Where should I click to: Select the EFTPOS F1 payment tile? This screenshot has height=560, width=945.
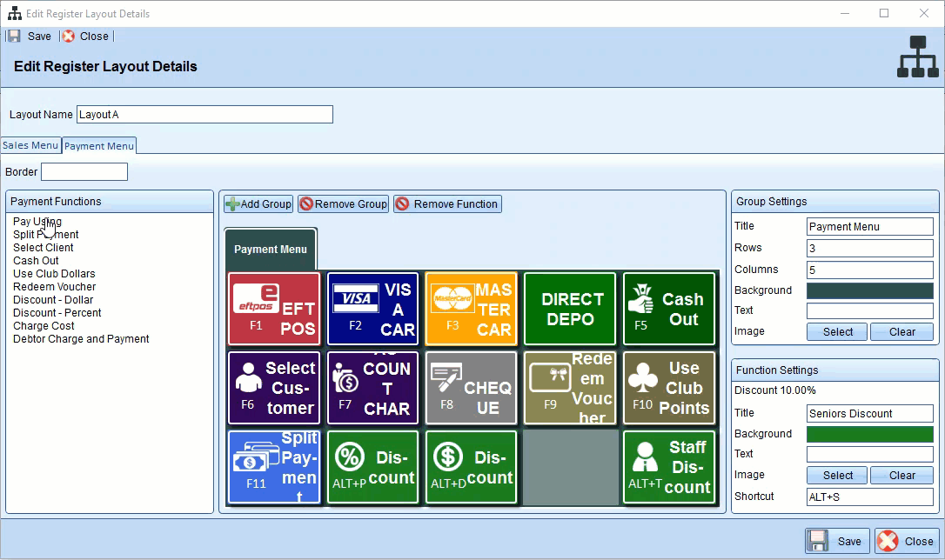(274, 309)
